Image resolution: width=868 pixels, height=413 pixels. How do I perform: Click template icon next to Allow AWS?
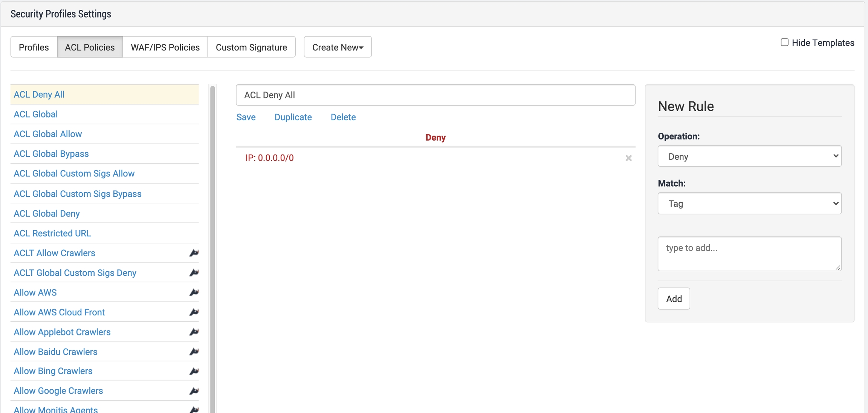click(x=194, y=292)
